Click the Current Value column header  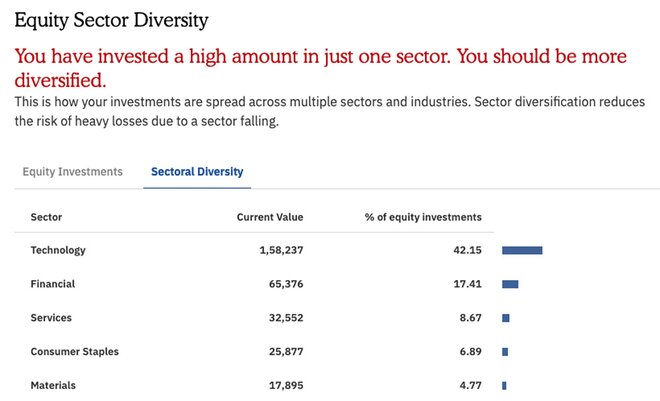click(270, 217)
